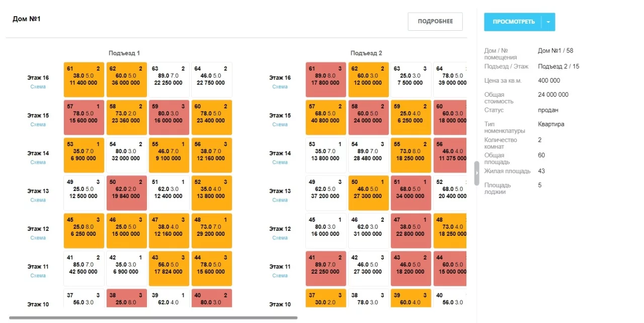Image resolution: width=644 pixels, height=323 pixels.
Task: Collapse the right details panel handle
Action: tap(476, 173)
